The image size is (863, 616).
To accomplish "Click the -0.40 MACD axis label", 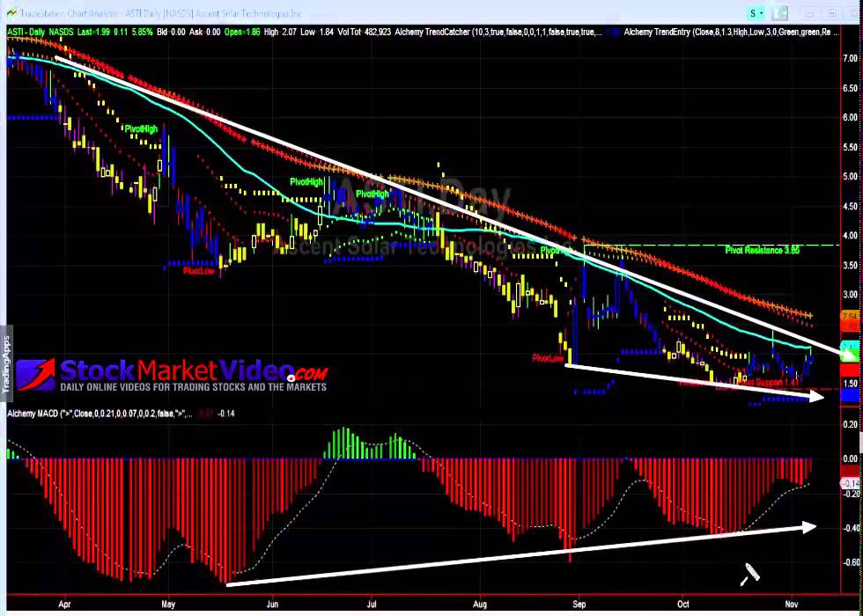I will point(851,528).
